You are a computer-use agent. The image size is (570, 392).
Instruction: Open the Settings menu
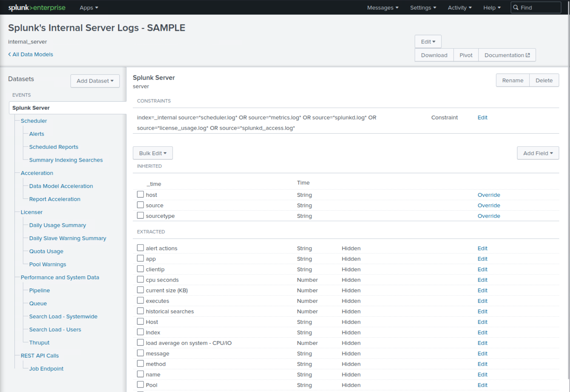click(423, 8)
